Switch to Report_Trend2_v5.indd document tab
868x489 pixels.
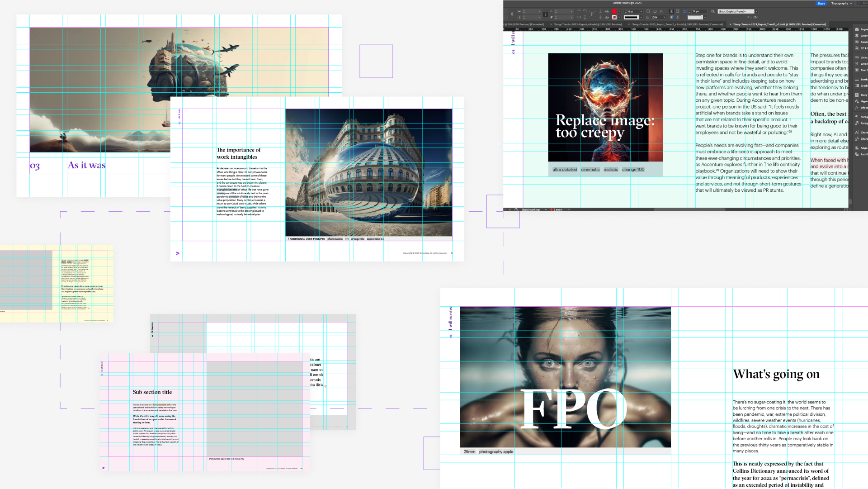pos(677,24)
